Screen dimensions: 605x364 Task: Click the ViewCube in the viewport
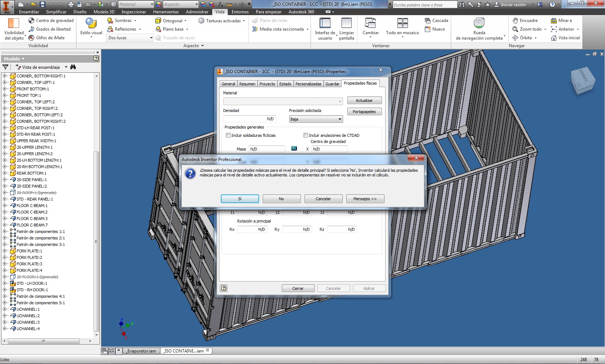click(583, 81)
